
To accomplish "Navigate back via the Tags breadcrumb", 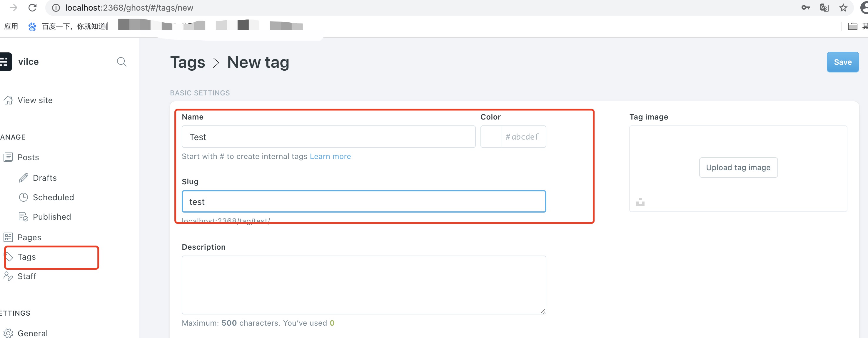I will tap(187, 62).
